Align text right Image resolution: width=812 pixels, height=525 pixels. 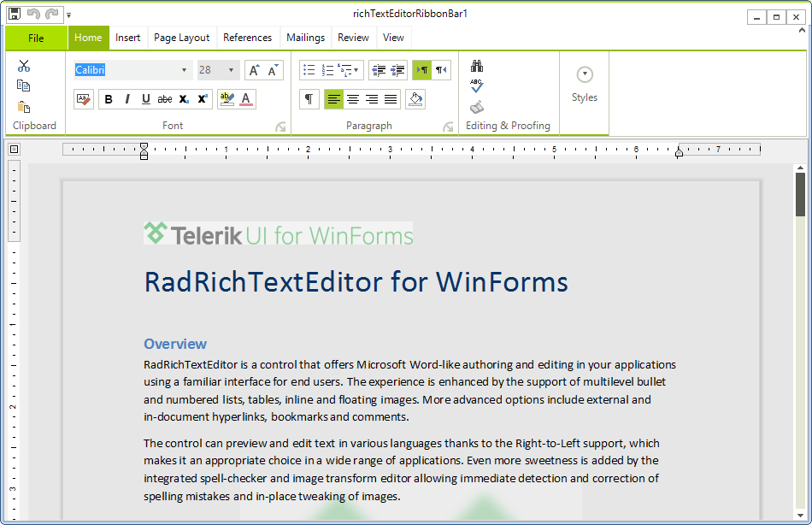point(371,99)
